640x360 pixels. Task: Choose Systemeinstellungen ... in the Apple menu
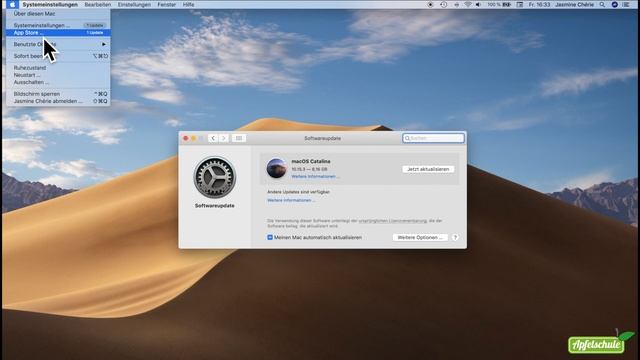pos(58,25)
